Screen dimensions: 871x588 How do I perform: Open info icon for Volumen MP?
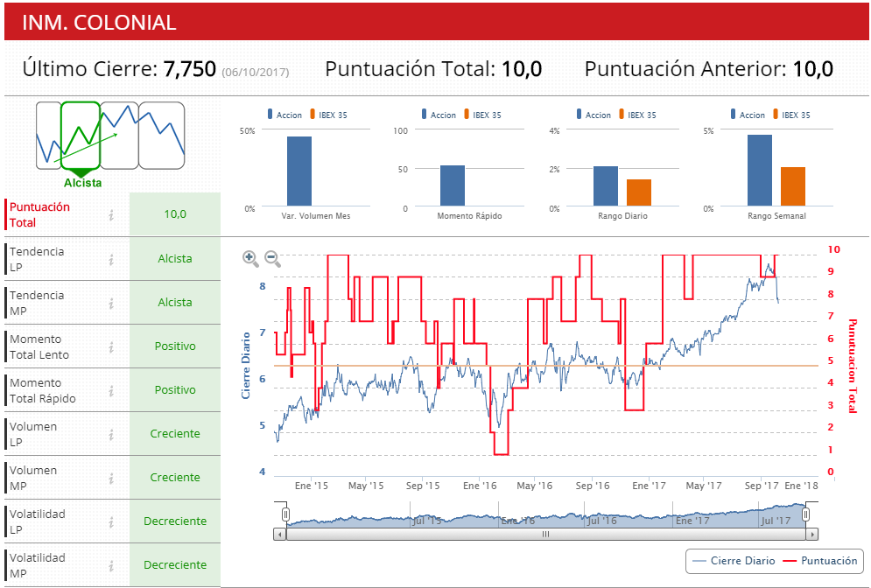click(112, 479)
